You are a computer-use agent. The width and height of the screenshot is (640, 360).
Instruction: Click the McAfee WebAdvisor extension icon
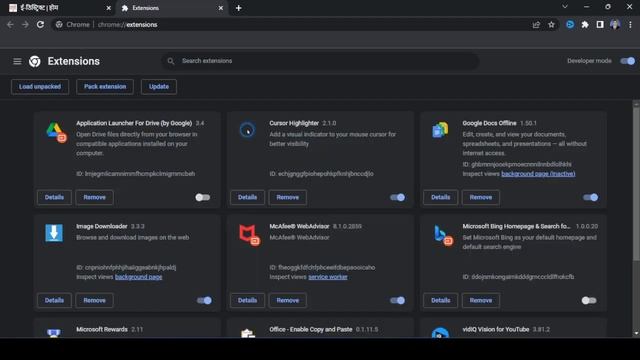(249, 235)
